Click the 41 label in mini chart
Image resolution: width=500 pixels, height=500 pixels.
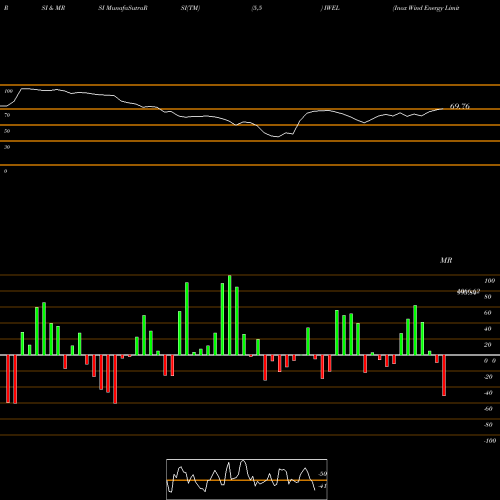323,486
